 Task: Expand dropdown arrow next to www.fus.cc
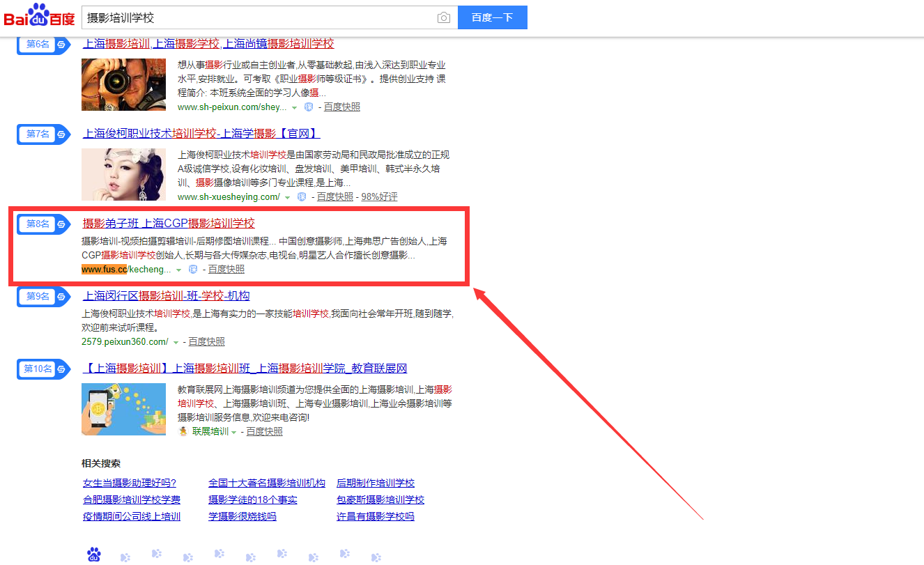tap(178, 270)
